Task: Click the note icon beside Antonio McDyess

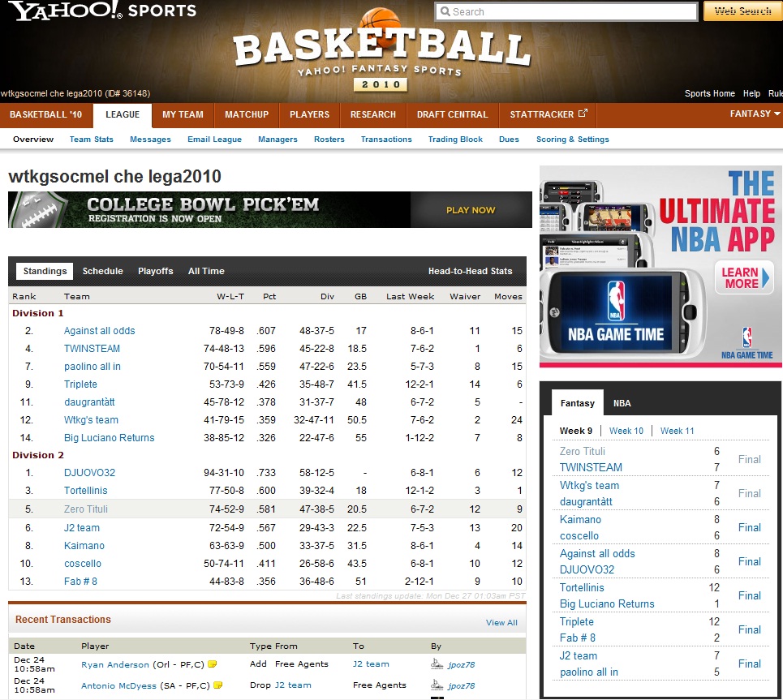Action: point(217,685)
